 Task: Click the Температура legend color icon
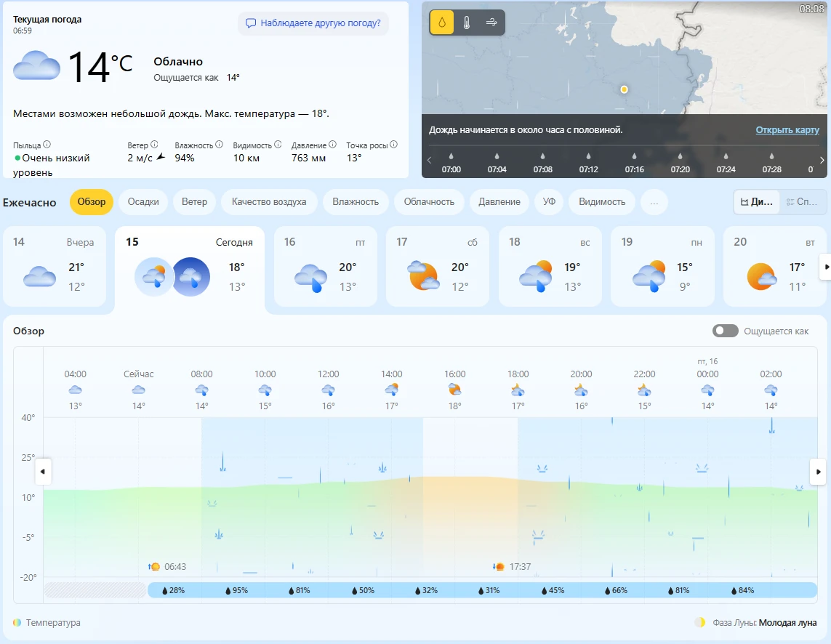coord(17,622)
